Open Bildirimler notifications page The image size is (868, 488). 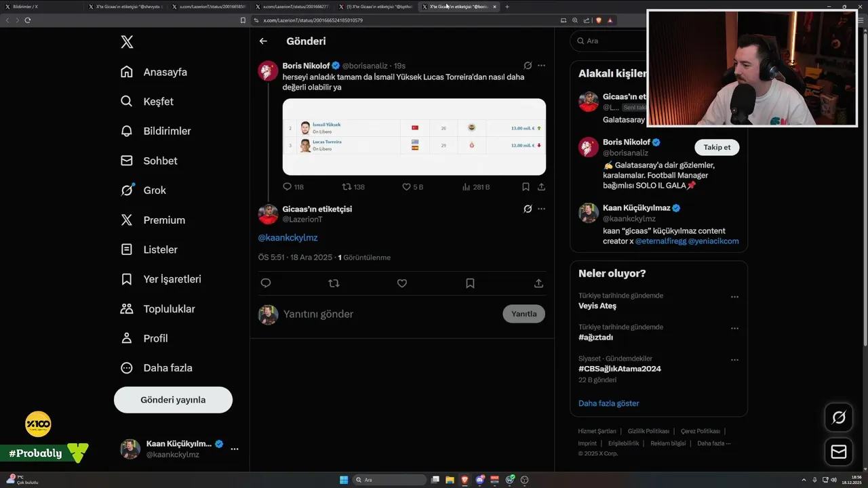coord(155,131)
